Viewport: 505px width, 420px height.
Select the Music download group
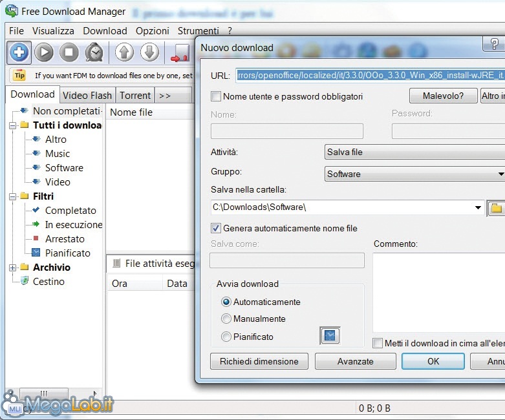click(x=58, y=154)
